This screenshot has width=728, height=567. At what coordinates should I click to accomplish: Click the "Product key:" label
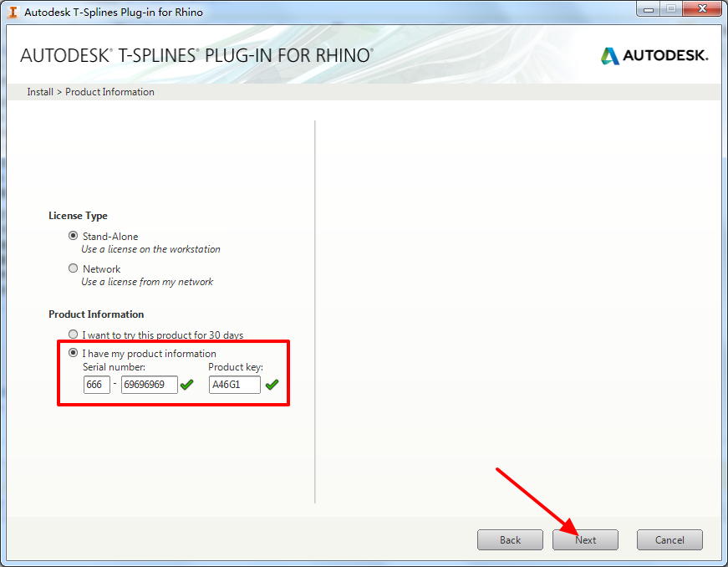[x=236, y=367]
